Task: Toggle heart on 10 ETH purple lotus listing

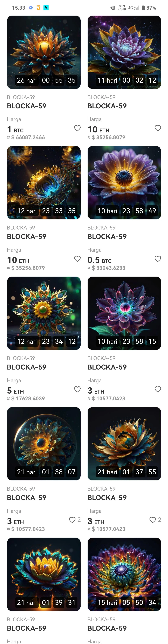Action: pos(158,128)
